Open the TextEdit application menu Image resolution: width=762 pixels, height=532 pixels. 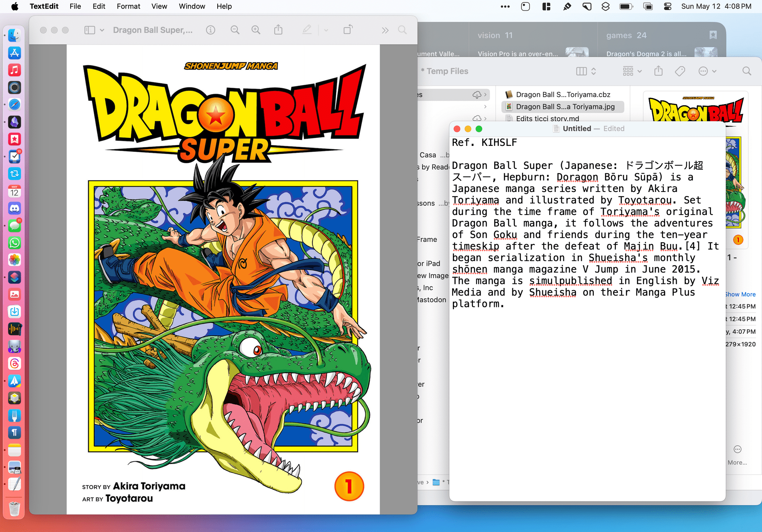point(44,6)
